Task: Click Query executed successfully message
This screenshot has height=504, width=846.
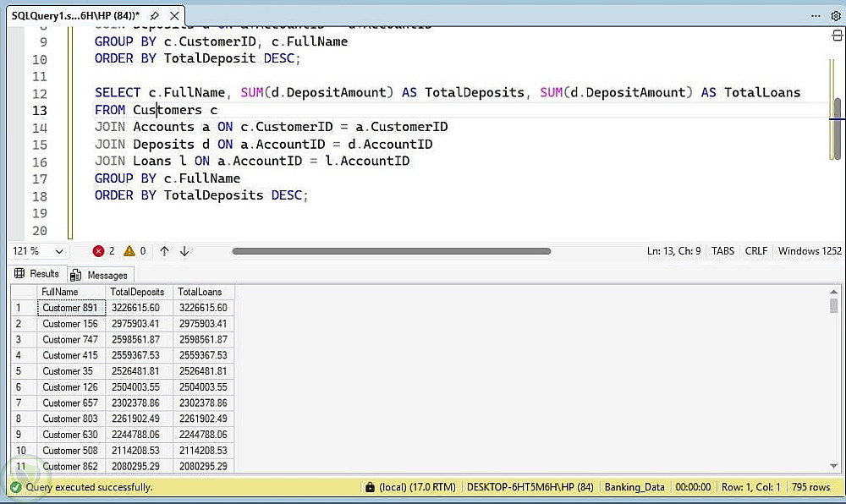Action: (89, 487)
